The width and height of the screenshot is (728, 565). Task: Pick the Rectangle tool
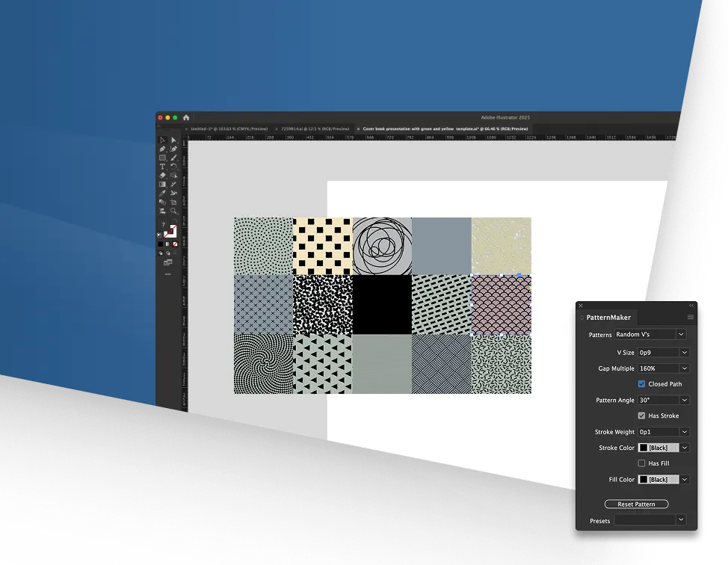tap(162, 158)
